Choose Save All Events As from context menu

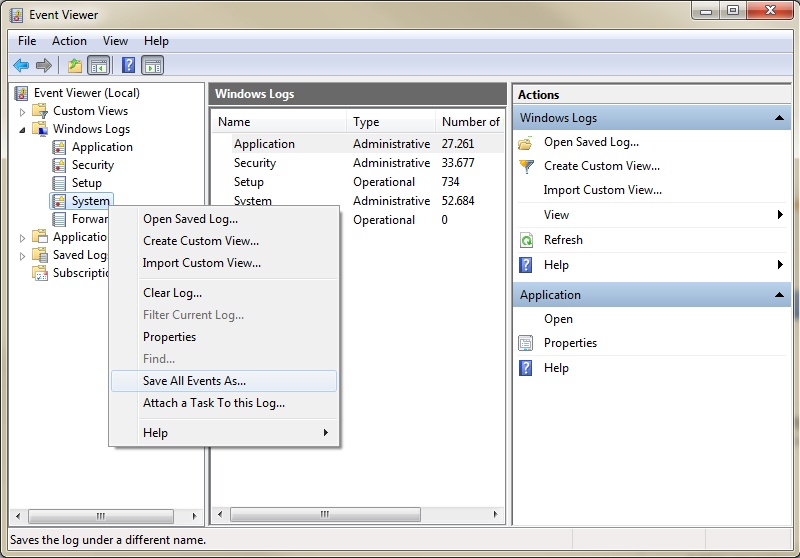[224, 381]
